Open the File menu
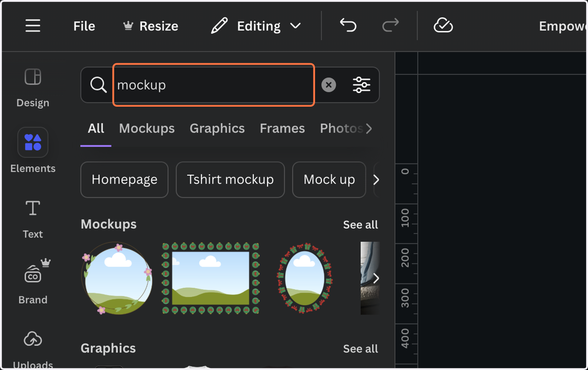The image size is (588, 370). pos(84,26)
